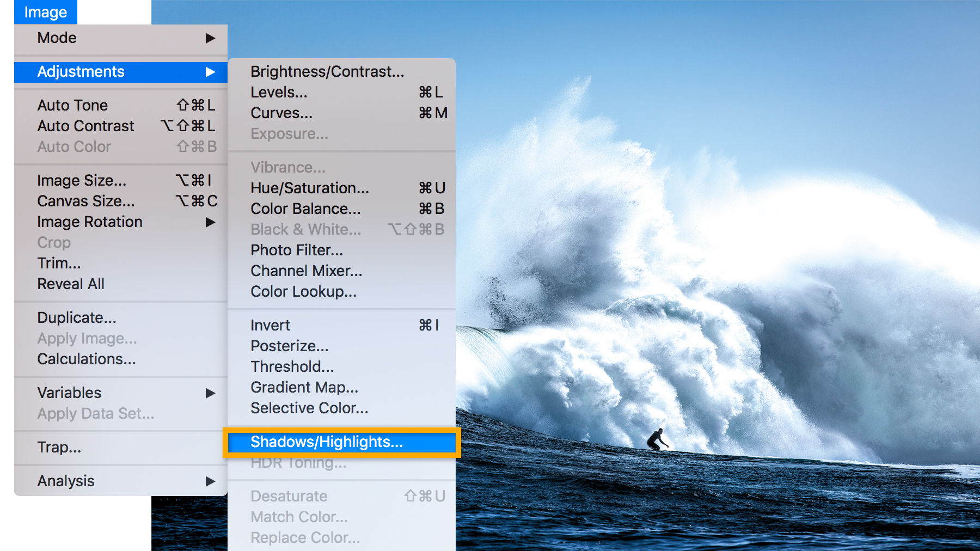Open the Canvas Size dialog
The height and width of the screenshot is (551, 980).
pos(85,201)
